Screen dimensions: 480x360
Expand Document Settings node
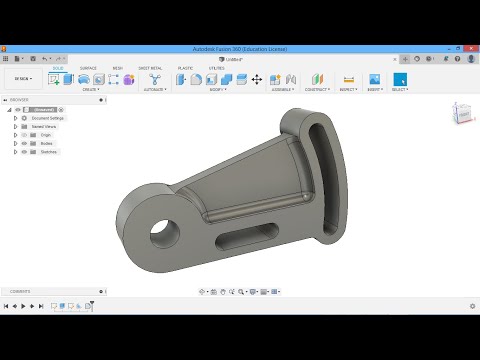pos(15,118)
